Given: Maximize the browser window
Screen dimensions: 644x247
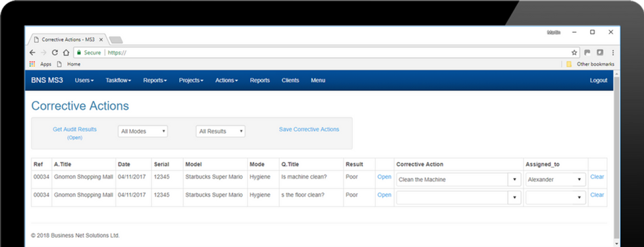Looking at the screenshot, I should click(x=592, y=32).
